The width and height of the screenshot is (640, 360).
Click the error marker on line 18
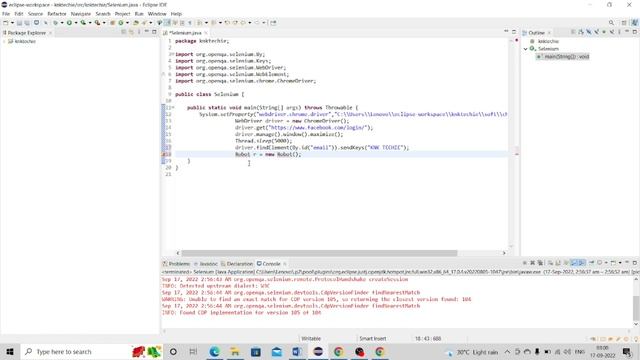(x=164, y=154)
